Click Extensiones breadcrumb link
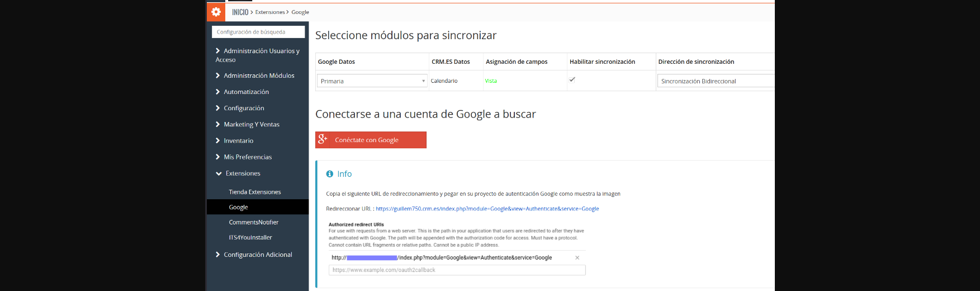Image resolution: width=980 pixels, height=291 pixels. 270,12
